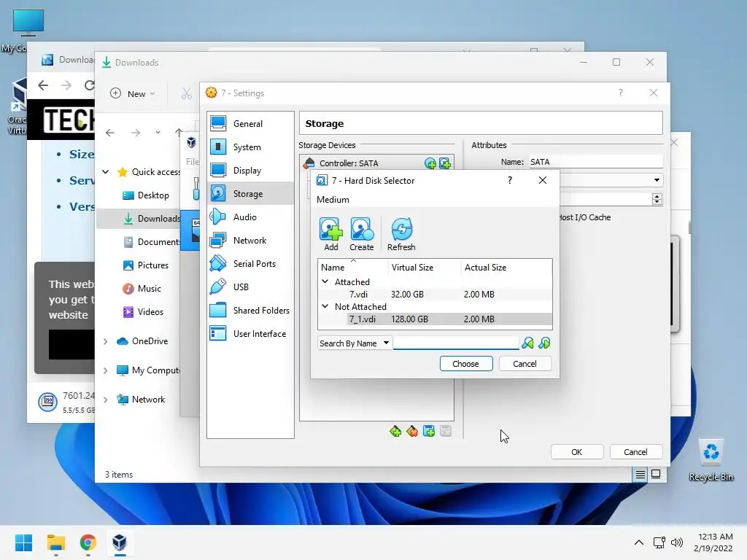Image resolution: width=747 pixels, height=560 pixels.
Task: Click the clock in the taskbar
Action: coord(713,542)
